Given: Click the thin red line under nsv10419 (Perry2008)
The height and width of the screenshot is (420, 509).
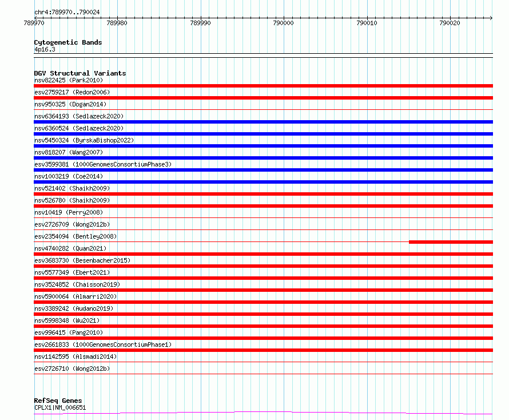Looking at the screenshot, I should point(263,217).
